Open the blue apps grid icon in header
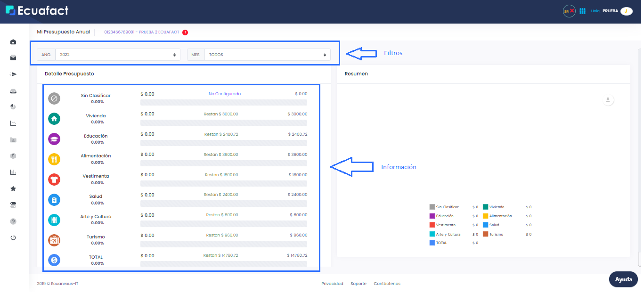This screenshot has height=294, width=644. click(583, 10)
